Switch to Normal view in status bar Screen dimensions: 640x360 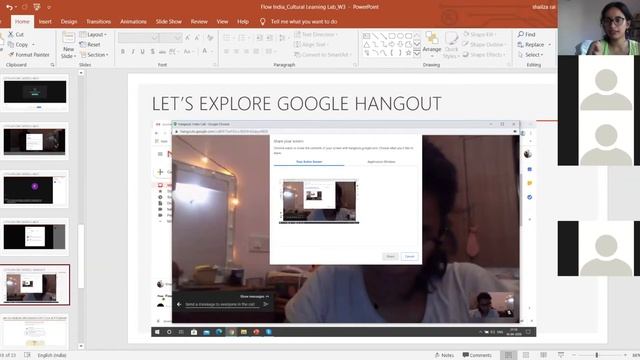(508, 355)
